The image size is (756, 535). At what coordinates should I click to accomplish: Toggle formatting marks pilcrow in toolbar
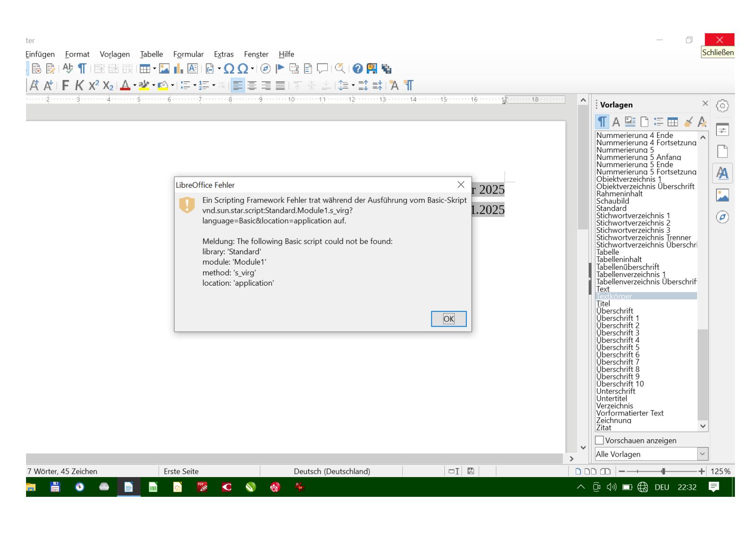pos(82,69)
